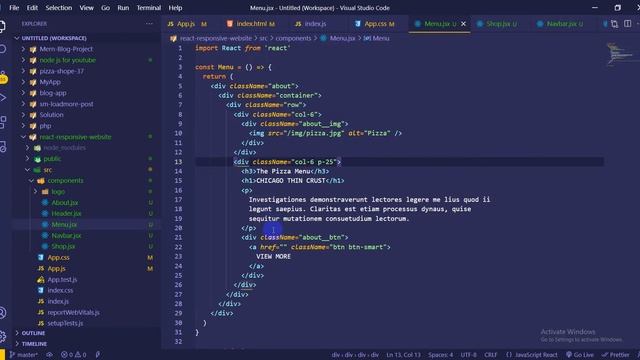Image resolution: width=640 pixels, height=360 pixels.
Task: Open the Selection menu
Action: tap(58, 8)
